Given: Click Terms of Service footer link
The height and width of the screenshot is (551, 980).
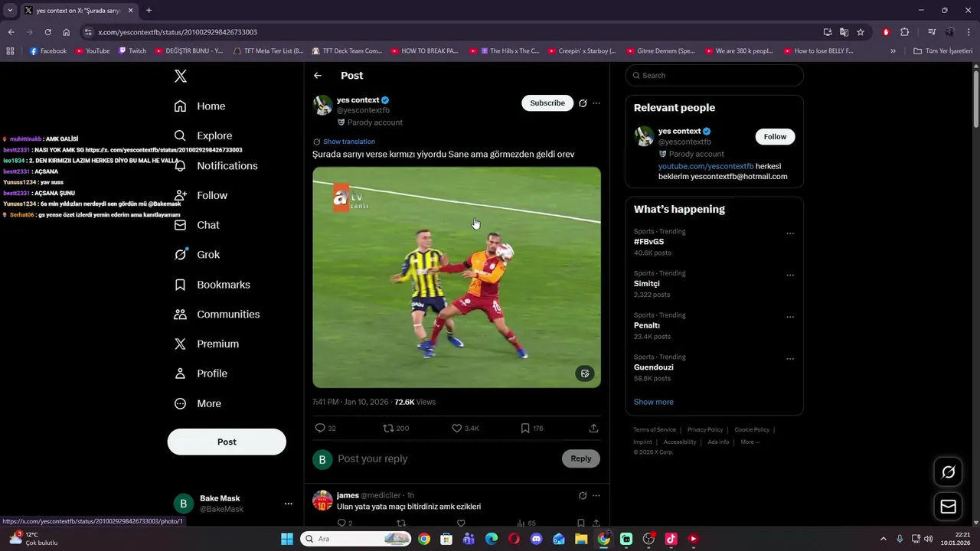Looking at the screenshot, I should point(655,430).
